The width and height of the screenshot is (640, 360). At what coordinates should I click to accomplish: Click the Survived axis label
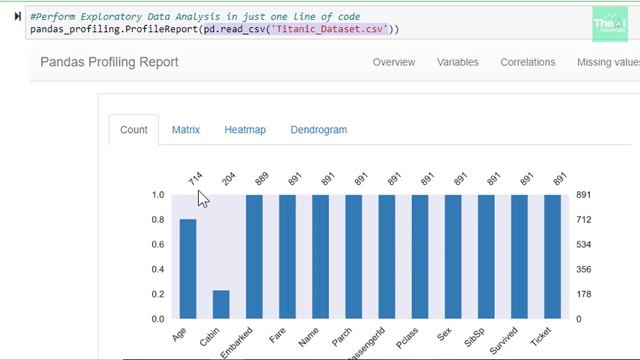pos(504,340)
